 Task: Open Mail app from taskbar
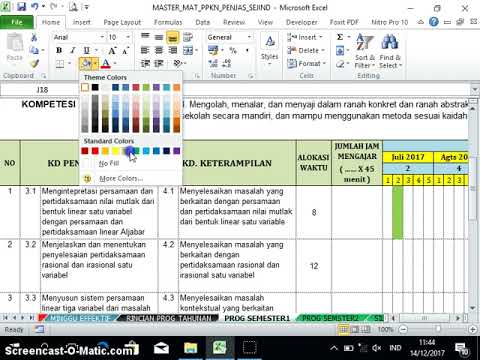click(x=161, y=348)
